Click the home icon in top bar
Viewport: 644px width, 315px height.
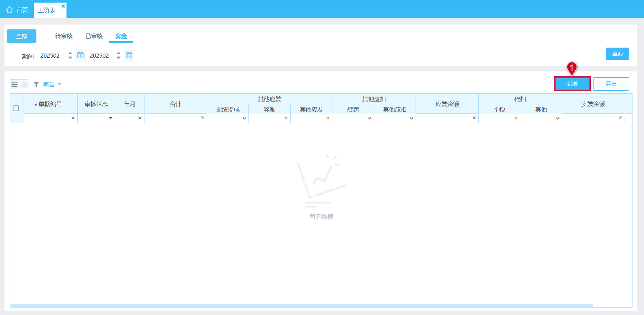pyautogui.click(x=10, y=10)
